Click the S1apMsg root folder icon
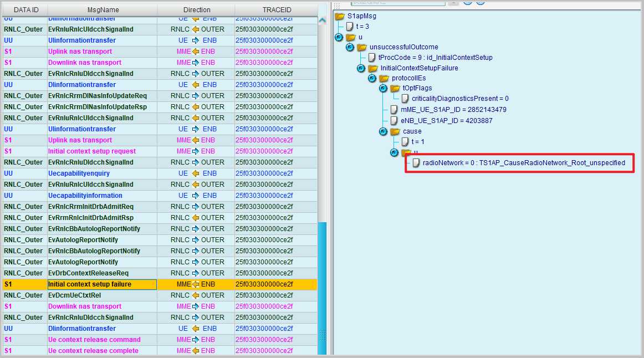Screen dimensions: 644x358 pos(340,16)
